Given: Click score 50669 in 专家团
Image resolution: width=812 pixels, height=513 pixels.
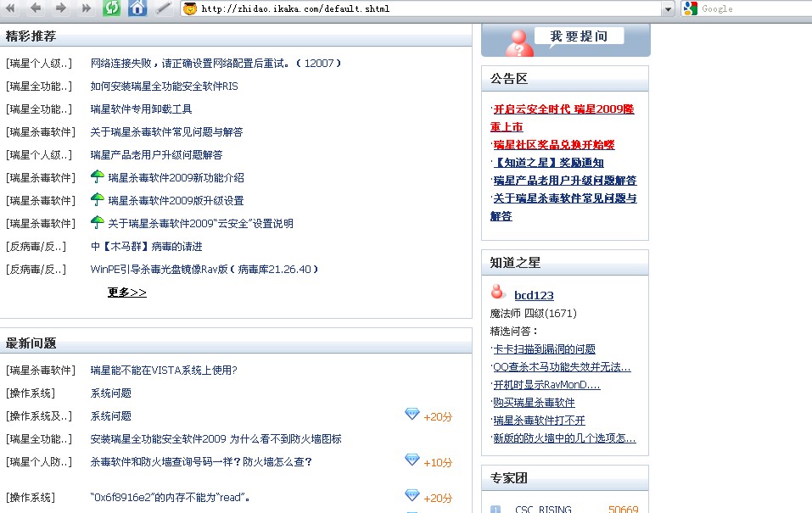Looking at the screenshot, I should tap(624, 509).
